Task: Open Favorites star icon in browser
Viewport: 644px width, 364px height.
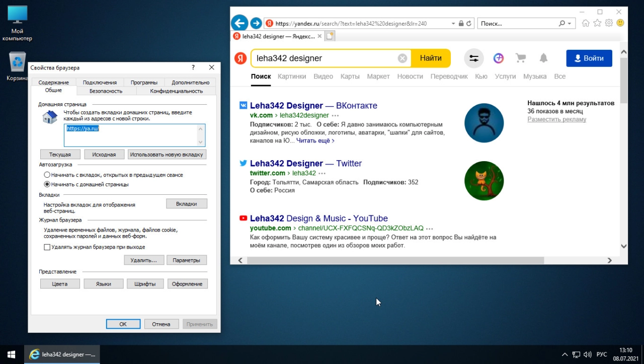Action: coord(597,23)
